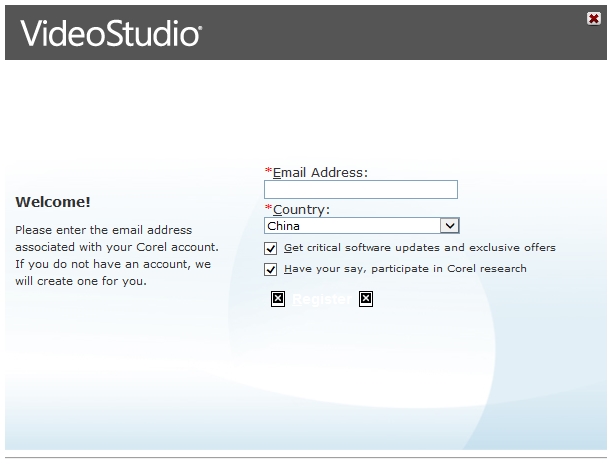Click the Register button
Screen dimensions: 612x474
click(x=322, y=299)
